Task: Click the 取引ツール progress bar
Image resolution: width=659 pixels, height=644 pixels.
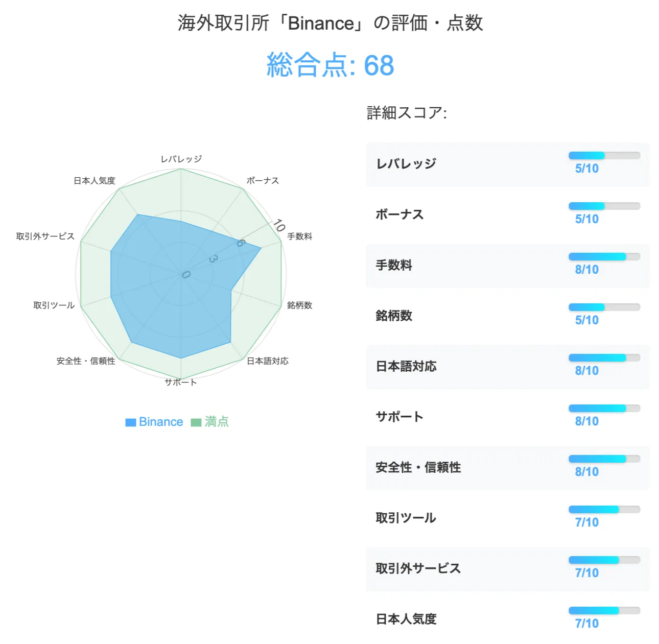Action: coord(604,510)
